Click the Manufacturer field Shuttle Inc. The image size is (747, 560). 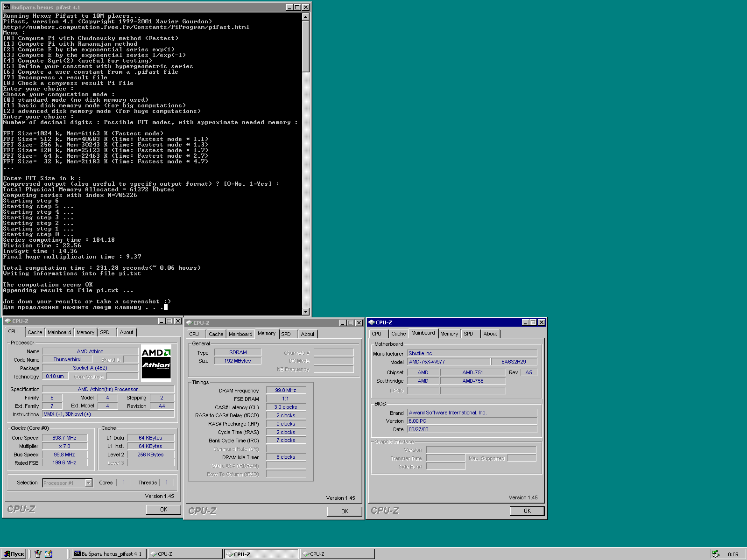pos(472,353)
